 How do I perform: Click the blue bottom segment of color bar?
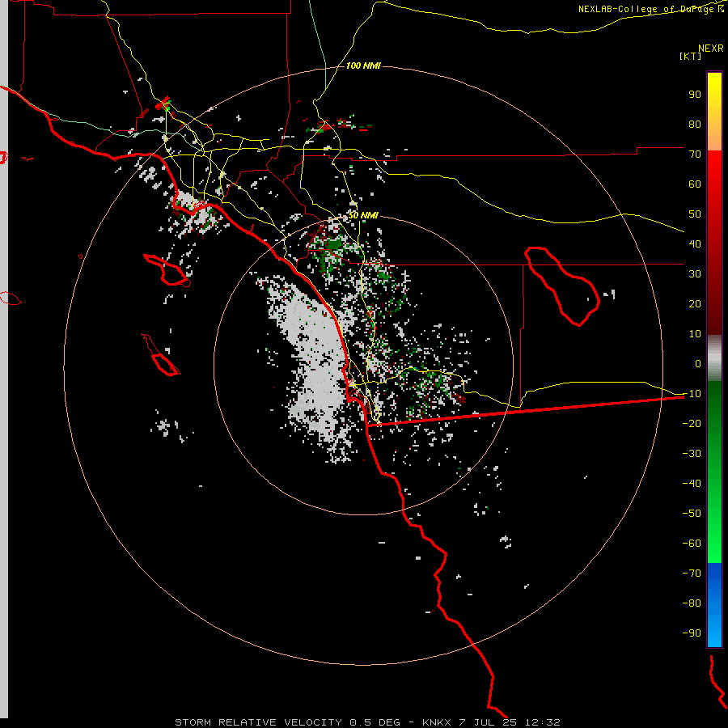tap(714, 604)
